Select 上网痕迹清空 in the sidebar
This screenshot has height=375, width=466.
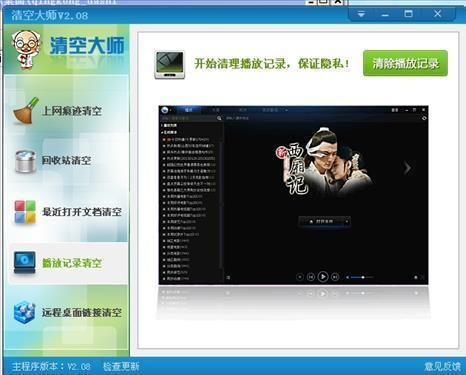pos(72,111)
